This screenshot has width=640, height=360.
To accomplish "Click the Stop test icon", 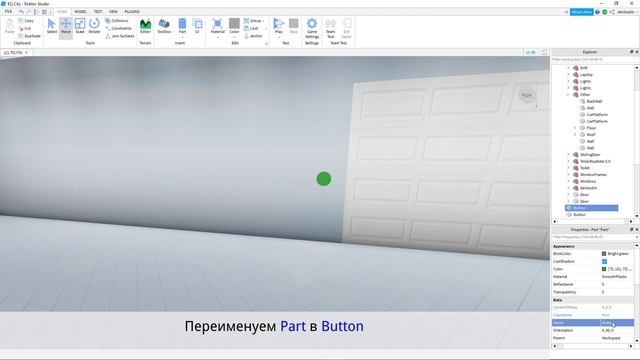I will click(293, 27).
